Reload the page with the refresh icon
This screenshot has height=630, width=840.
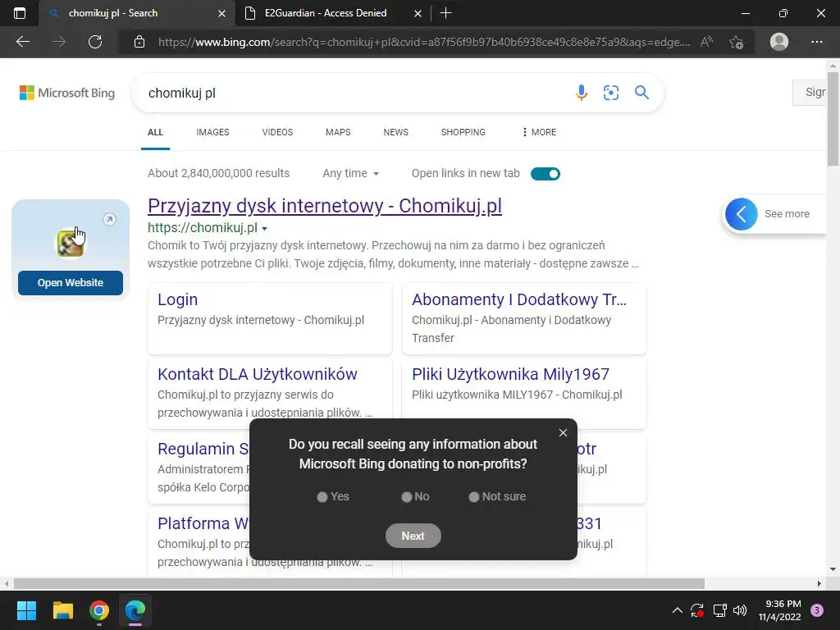pyautogui.click(x=95, y=42)
